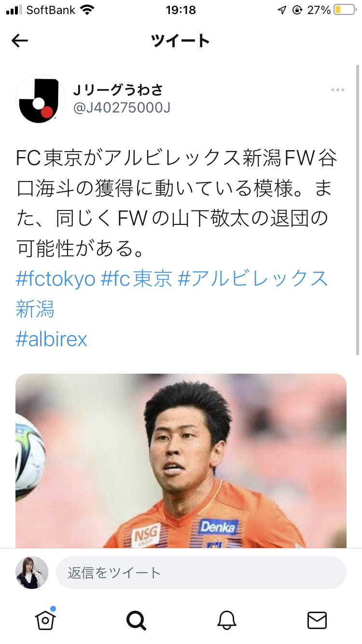This screenshot has width=362, height=644.
Task: Open the #albirex hashtag link
Action: click(x=52, y=339)
